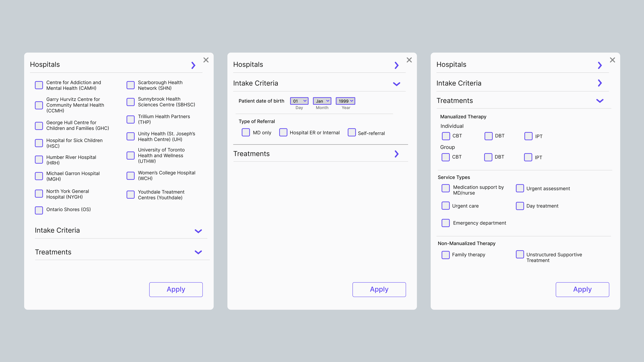644x362 pixels.
Task: Expand Intake Criteria in left panel
Action: coord(198,231)
